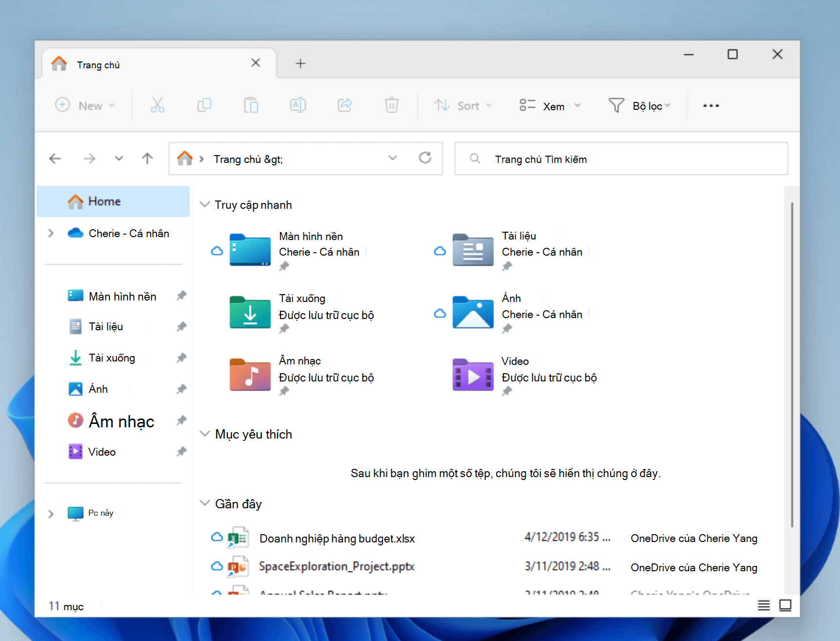
Task: Select Tài liệu in sidebar
Action: click(x=95, y=326)
